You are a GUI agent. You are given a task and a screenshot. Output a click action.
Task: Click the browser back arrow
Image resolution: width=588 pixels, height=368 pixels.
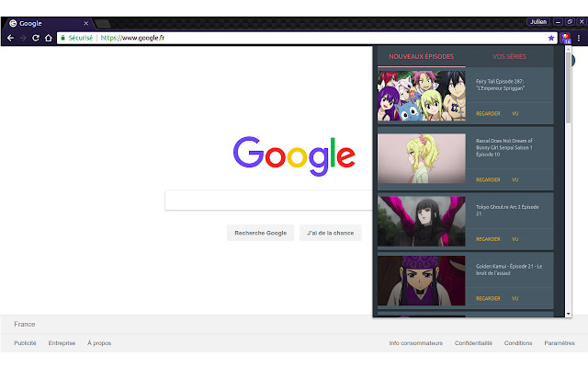click(10, 38)
